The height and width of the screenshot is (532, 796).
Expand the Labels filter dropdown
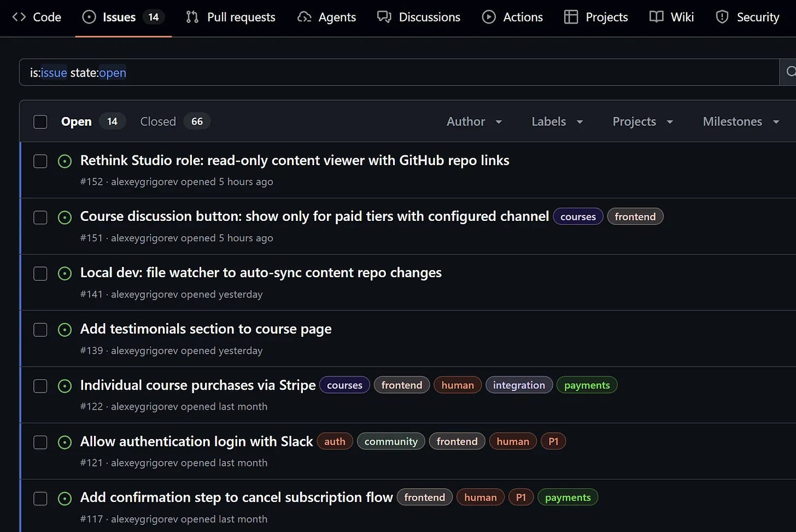click(x=557, y=121)
